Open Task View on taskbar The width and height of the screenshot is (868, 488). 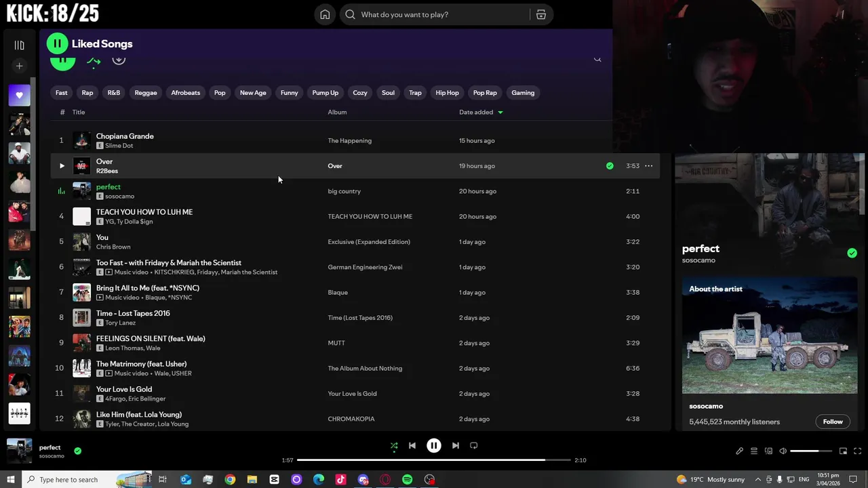coord(163,479)
